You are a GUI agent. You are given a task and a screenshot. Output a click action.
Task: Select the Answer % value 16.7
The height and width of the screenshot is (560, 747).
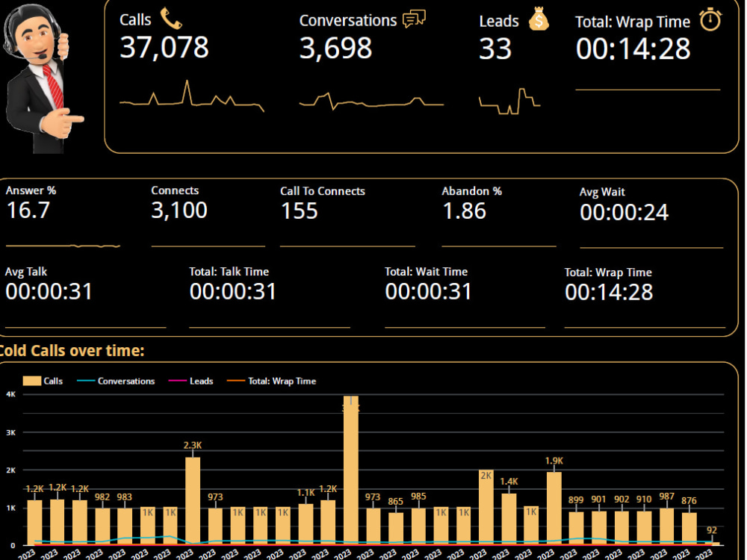click(28, 210)
